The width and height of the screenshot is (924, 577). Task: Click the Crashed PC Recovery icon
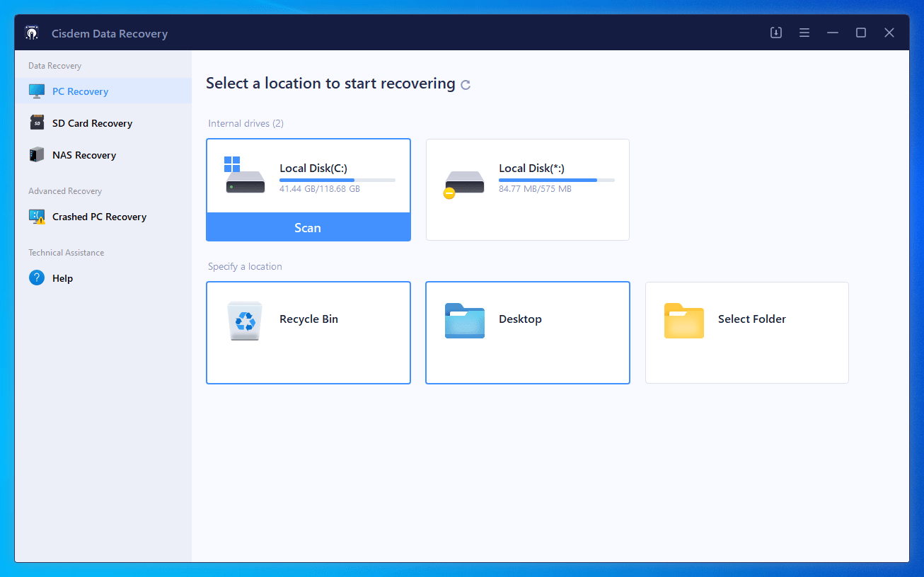pos(36,217)
